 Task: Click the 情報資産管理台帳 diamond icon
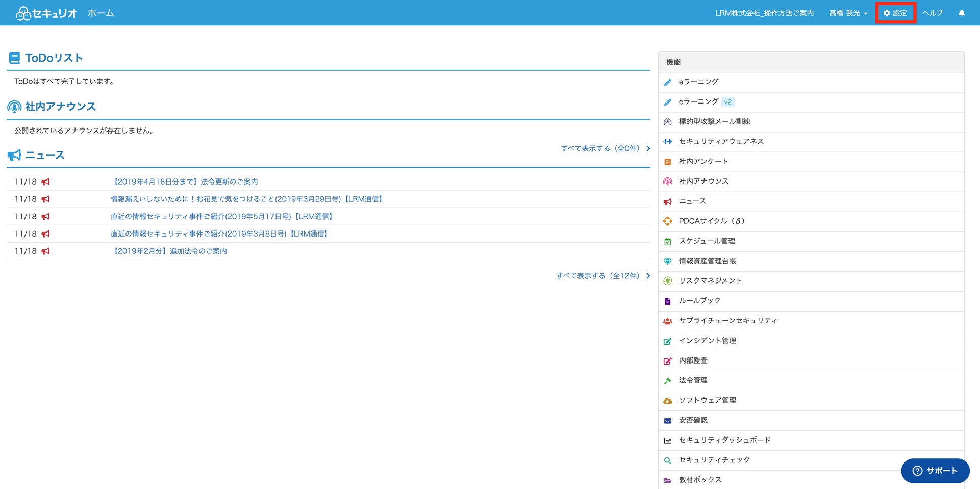tap(667, 261)
